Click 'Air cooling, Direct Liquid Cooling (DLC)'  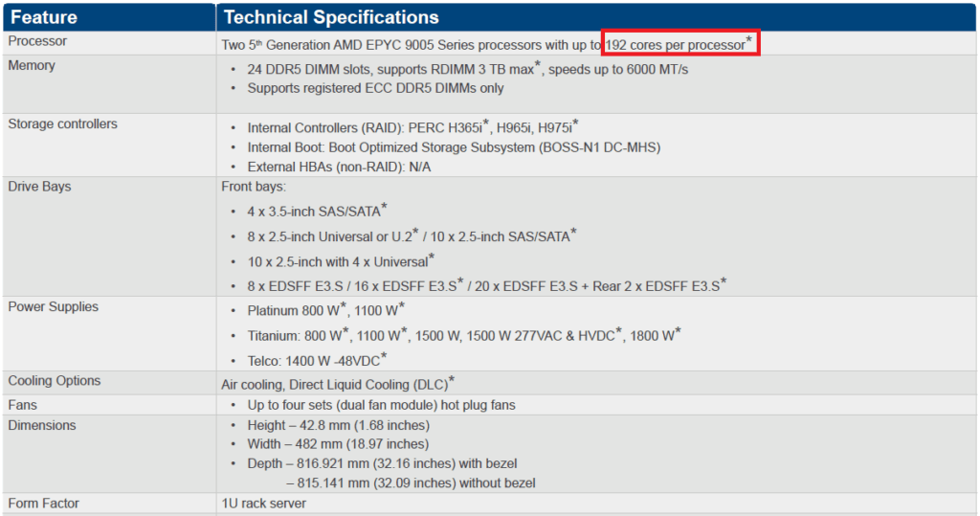[338, 383]
